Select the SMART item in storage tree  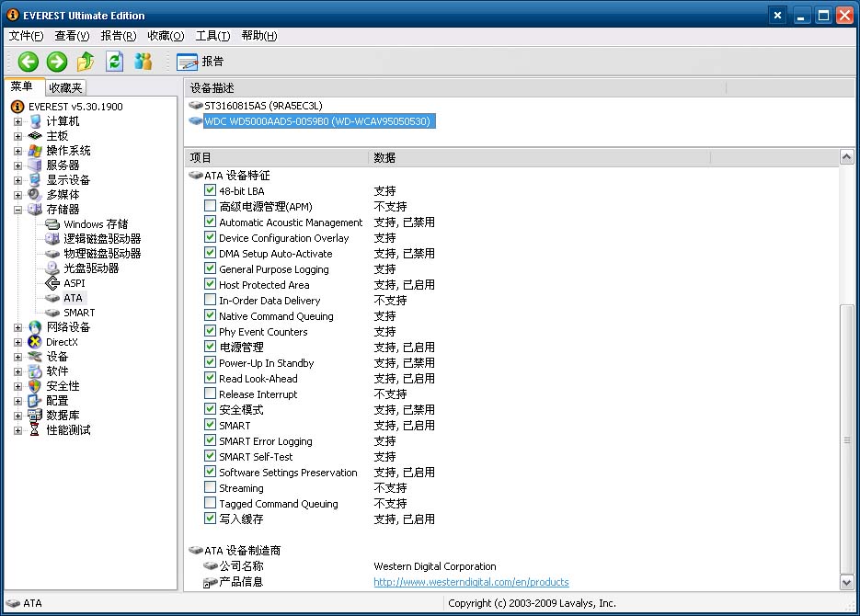coord(78,313)
